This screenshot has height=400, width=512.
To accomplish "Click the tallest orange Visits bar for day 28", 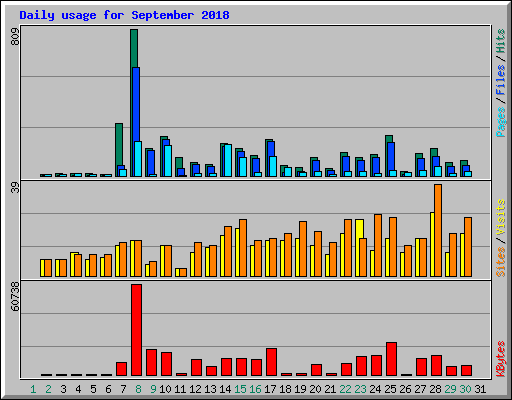I will (438, 230).
